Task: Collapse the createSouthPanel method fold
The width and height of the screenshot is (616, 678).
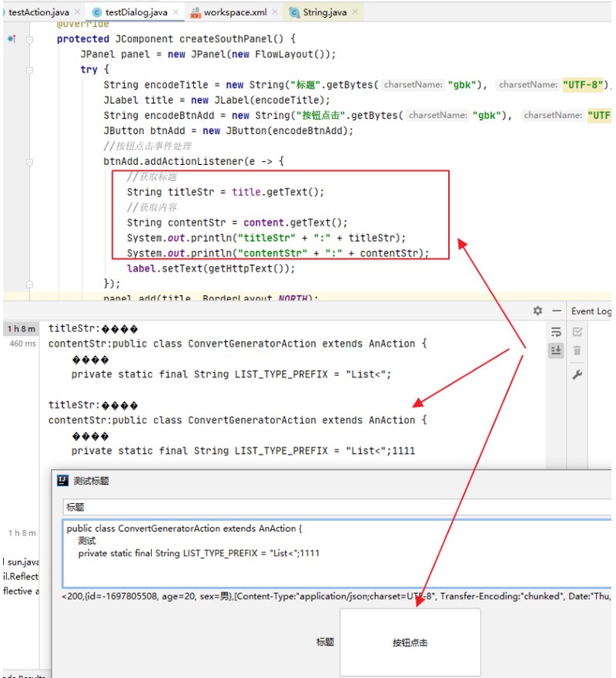Action: [x=29, y=39]
